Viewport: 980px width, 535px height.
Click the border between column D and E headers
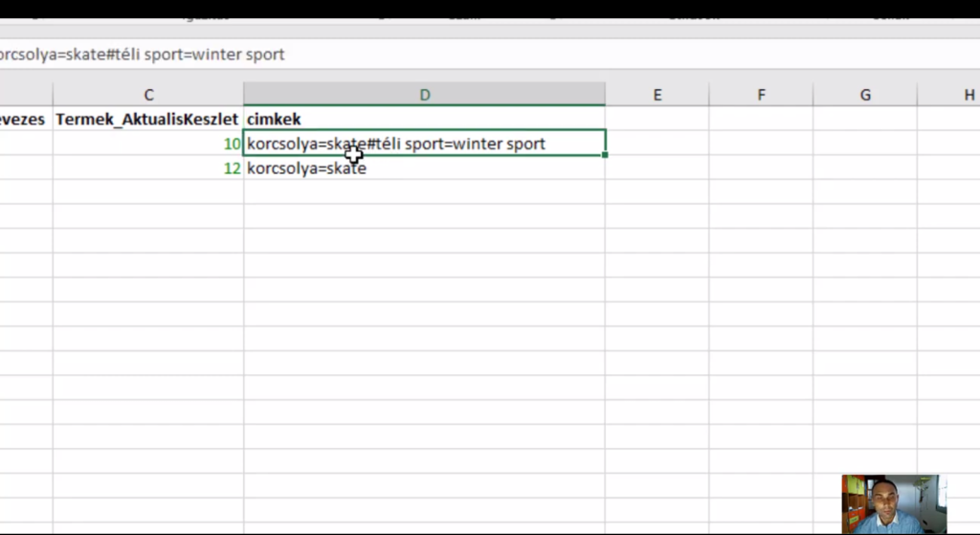click(605, 94)
